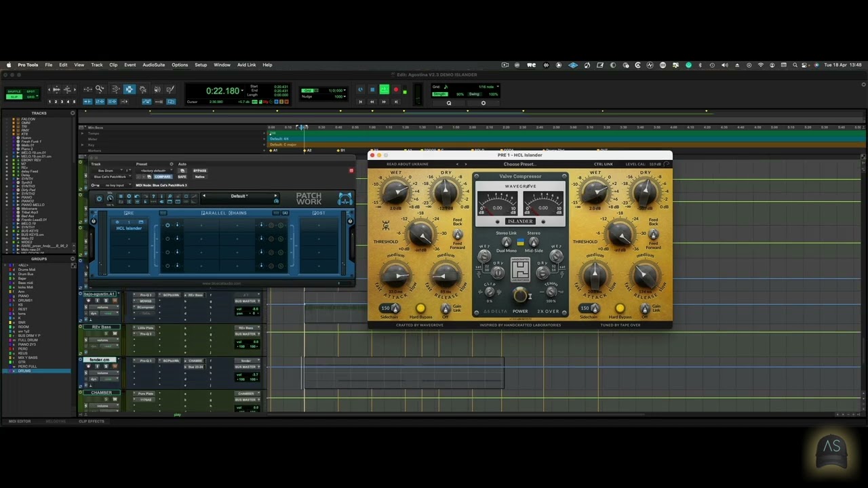The width and height of the screenshot is (868, 488).
Task: Select SLIP edit mode
Action: tap(14, 97)
